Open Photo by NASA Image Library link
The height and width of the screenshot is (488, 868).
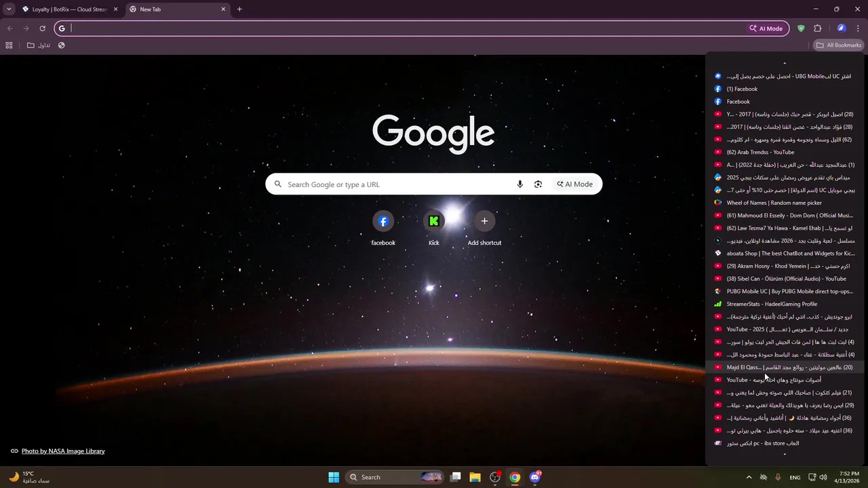click(x=63, y=451)
